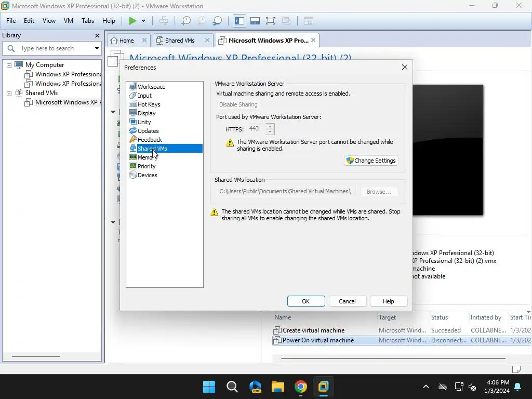The width and height of the screenshot is (532, 399).
Task: Select Shared VMs node in Library
Action: pos(42,92)
